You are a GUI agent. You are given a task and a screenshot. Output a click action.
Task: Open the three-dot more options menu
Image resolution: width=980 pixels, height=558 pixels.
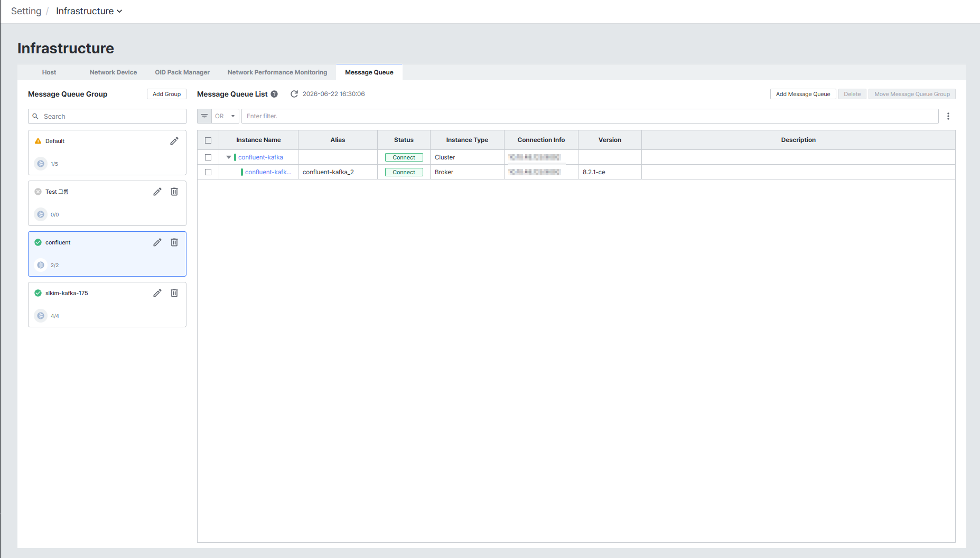tap(948, 116)
